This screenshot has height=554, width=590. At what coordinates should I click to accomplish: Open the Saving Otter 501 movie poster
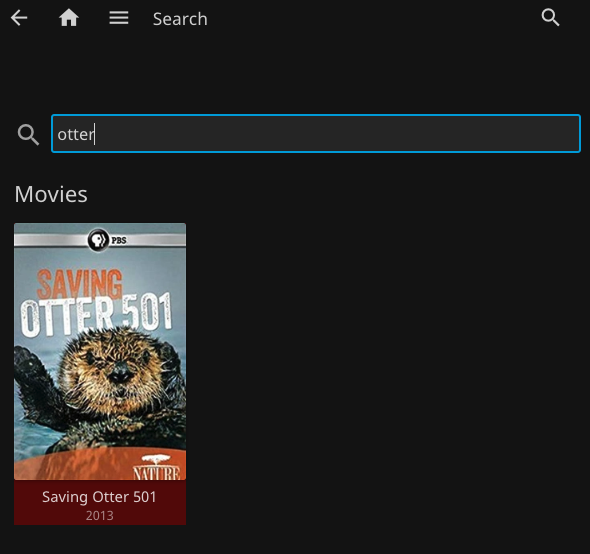100,352
